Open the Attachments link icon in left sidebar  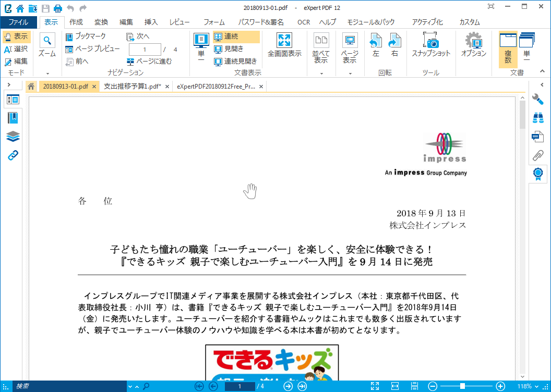(x=13, y=154)
